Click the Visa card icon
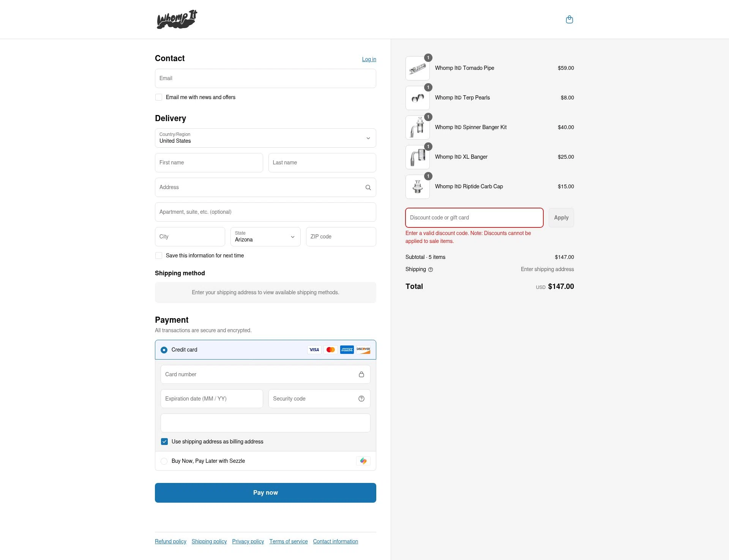729x560 pixels. click(x=314, y=350)
